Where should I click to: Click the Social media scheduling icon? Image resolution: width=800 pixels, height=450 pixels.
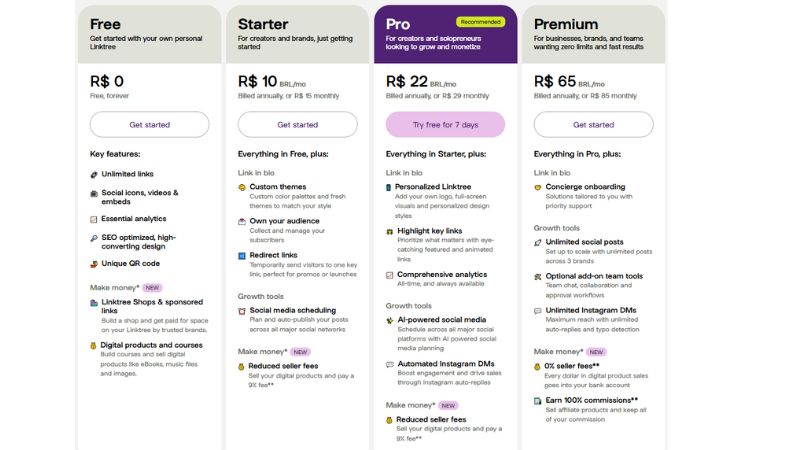coord(242,311)
